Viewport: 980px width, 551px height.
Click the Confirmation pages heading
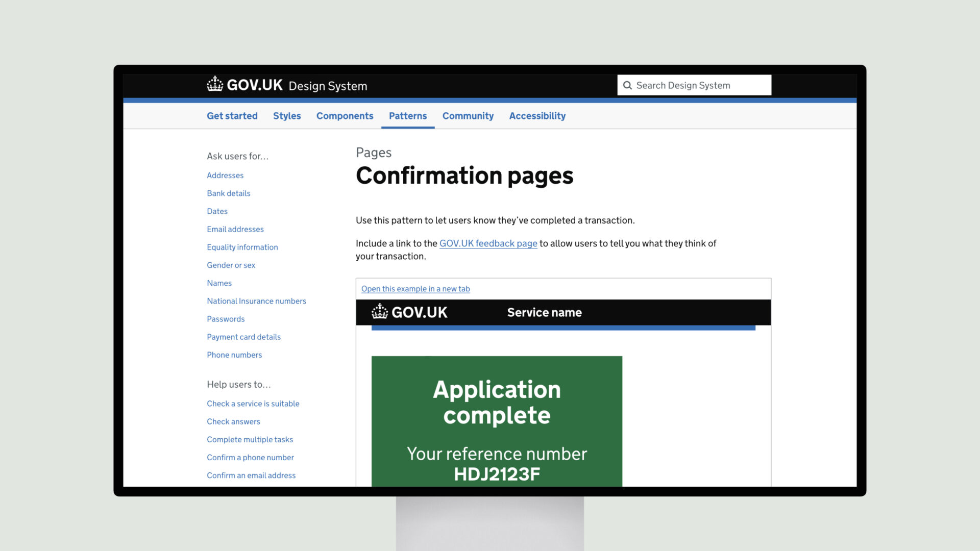[x=464, y=176]
